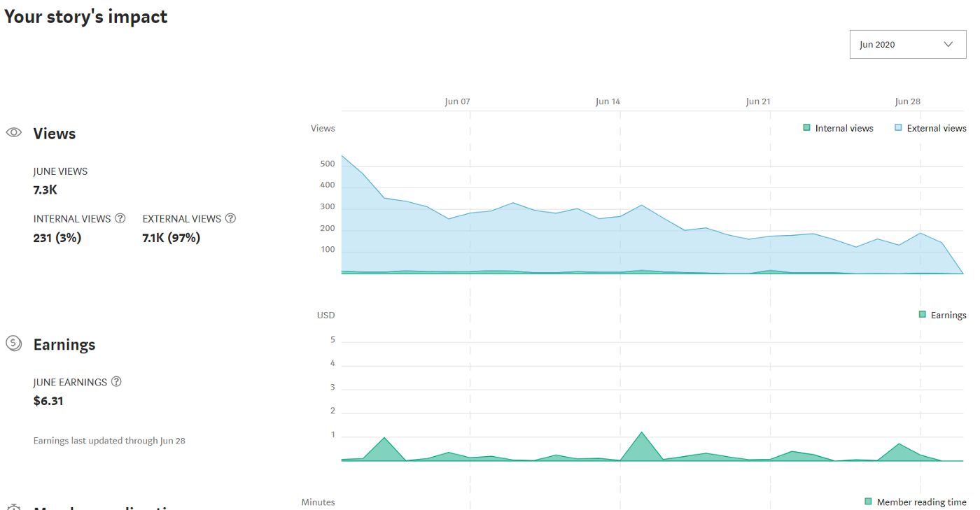
Task: Open the Jun 2020 month dropdown
Action: click(x=907, y=44)
